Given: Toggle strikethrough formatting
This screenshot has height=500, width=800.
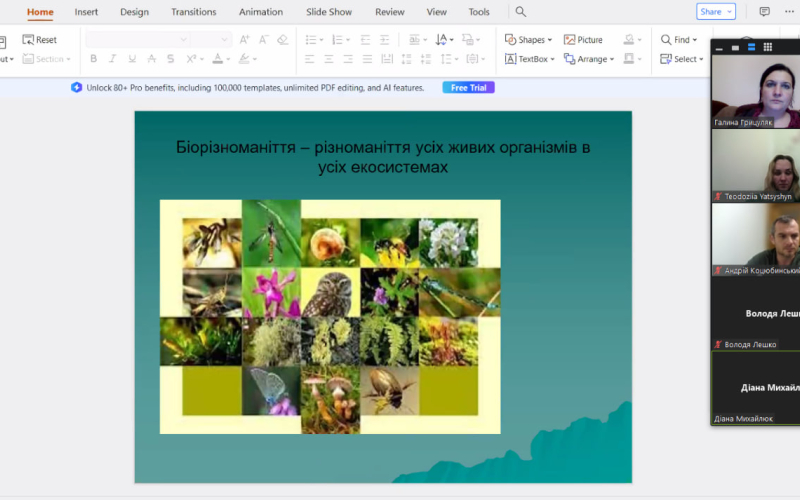Looking at the screenshot, I should [x=152, y=59].
